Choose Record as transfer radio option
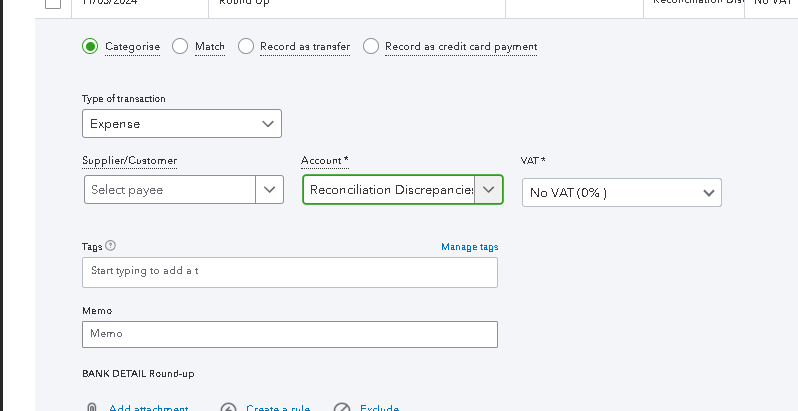798x411 pixels. [246, 46]
